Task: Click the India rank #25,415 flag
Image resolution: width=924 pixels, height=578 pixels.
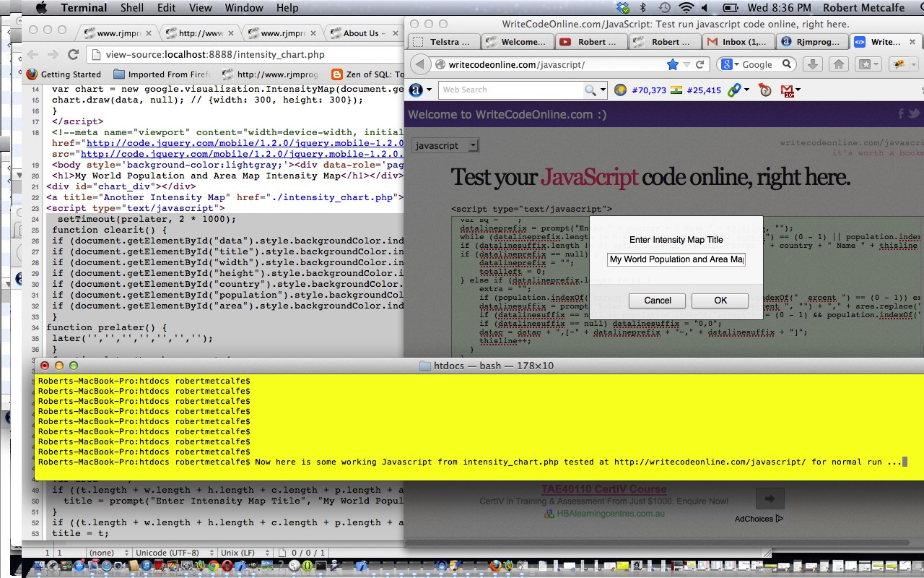Action: [676, 90]
